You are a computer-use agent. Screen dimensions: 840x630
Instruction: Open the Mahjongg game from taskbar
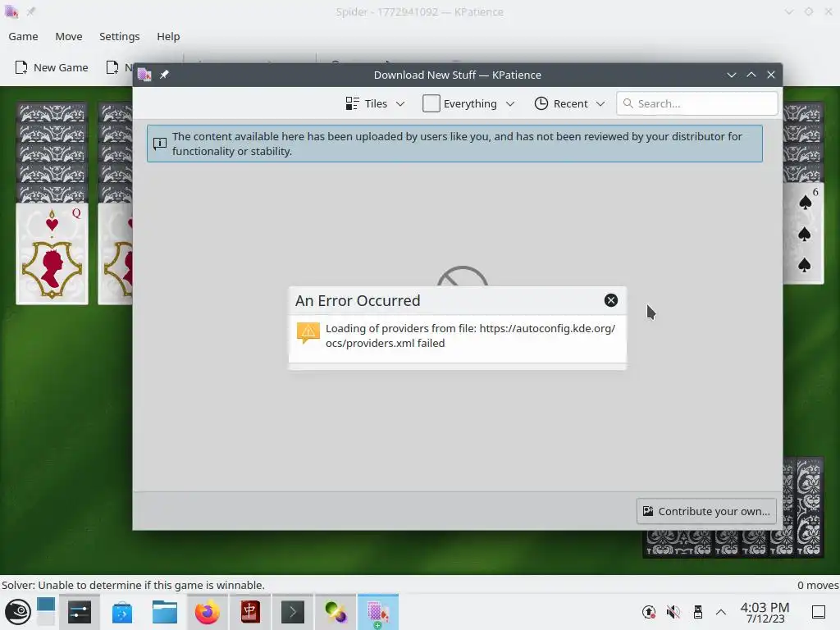[x=250, y=612]
